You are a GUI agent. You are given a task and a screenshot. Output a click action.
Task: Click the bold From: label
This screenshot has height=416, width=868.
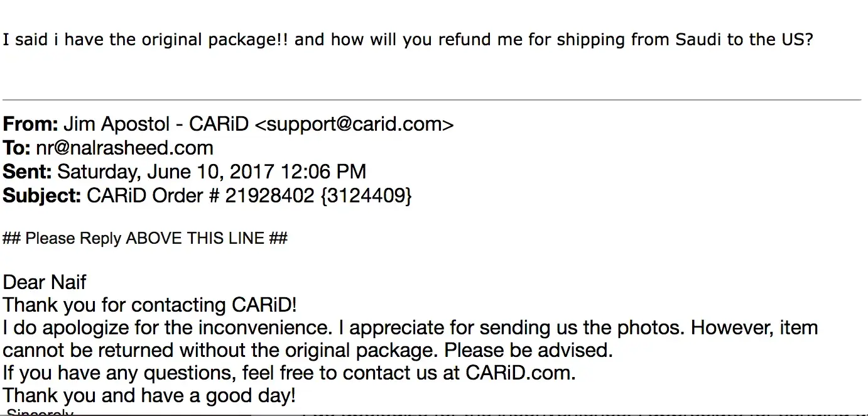(30, 124)
